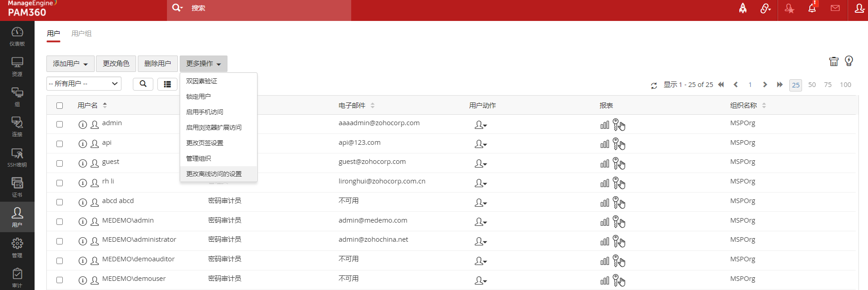
Task: Open the mail envelope icon in header
Action: point(835,8)
